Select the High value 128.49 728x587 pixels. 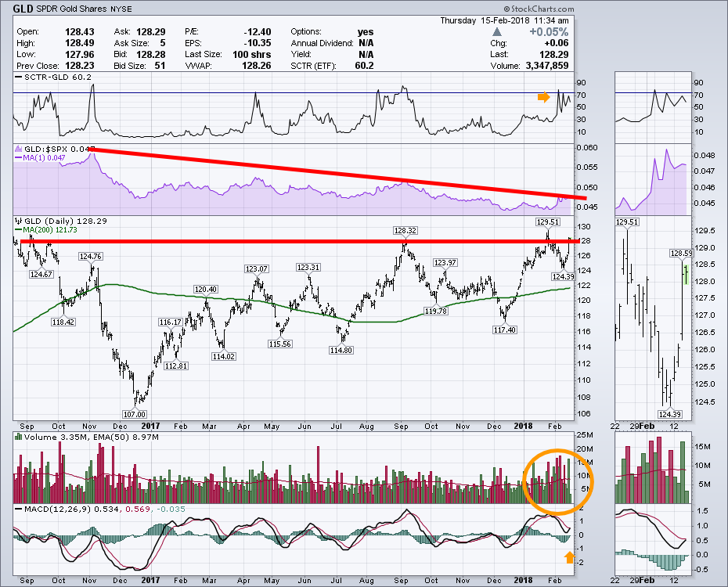(x=79, y=43)
